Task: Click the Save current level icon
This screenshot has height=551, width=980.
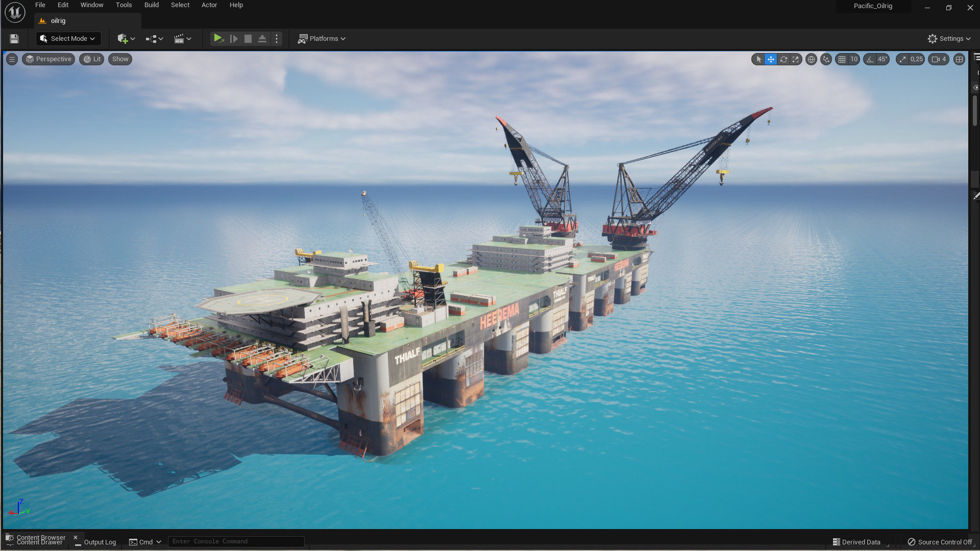Action: coord(14,39)
